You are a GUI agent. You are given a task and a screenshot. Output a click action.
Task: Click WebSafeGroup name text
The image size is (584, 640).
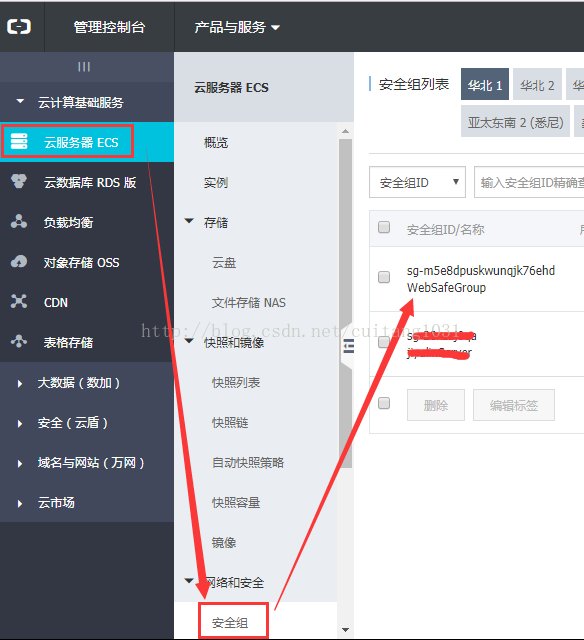446,288
